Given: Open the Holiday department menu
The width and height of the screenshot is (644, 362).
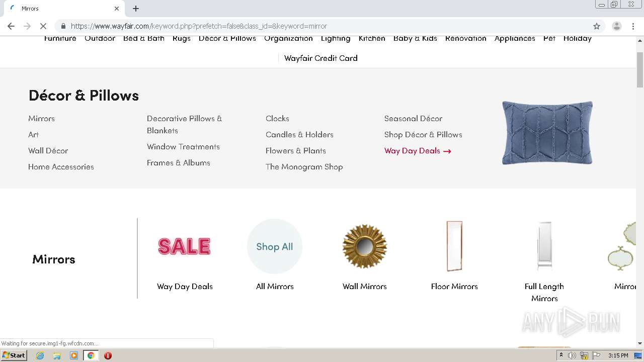Looking at the screenshot, I should tap(578, 39).
